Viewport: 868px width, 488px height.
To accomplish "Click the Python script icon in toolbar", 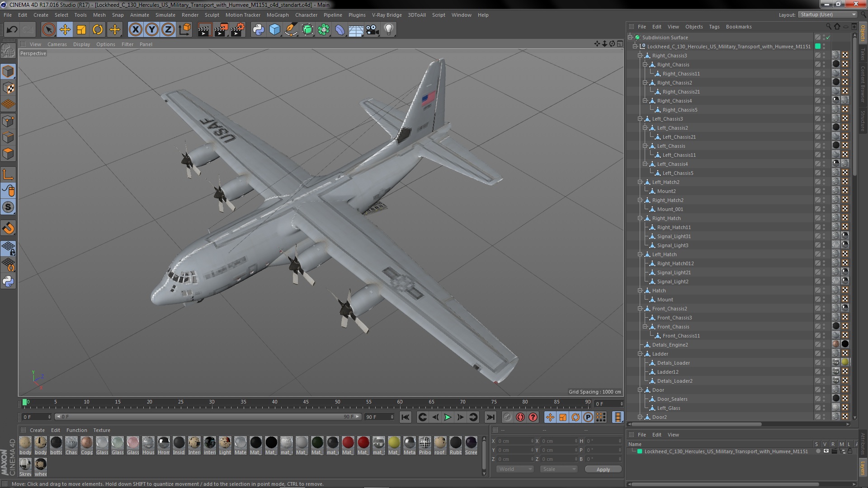I will coord(258,30).
